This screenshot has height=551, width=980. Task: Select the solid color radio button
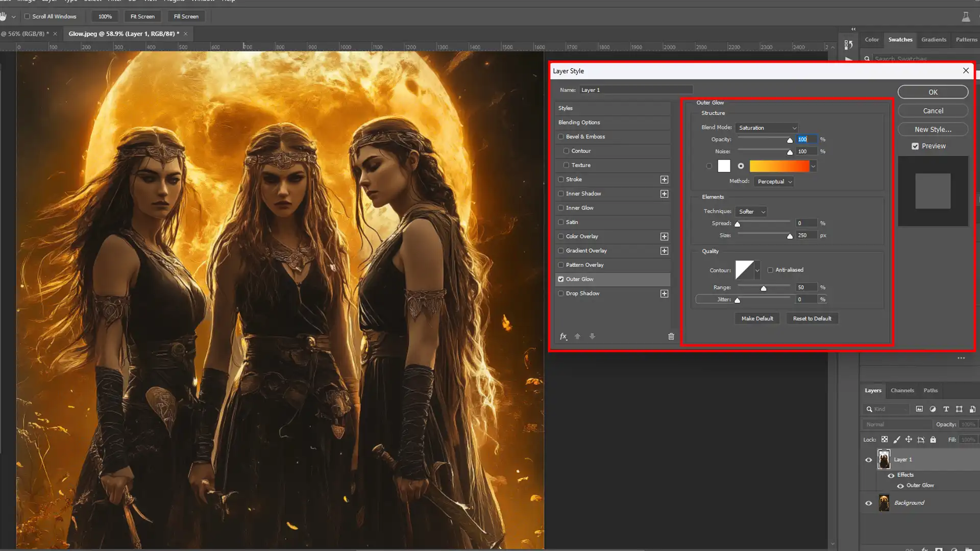[x=709, y=166]
